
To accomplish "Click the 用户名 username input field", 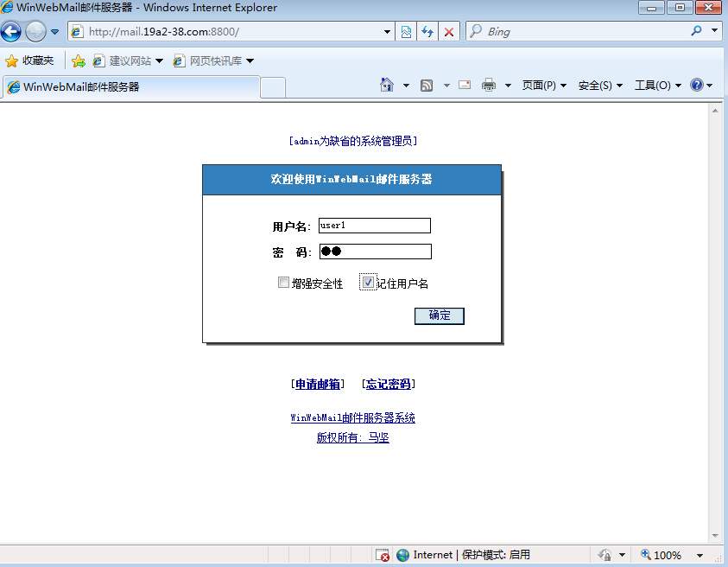I will point(375,226).
